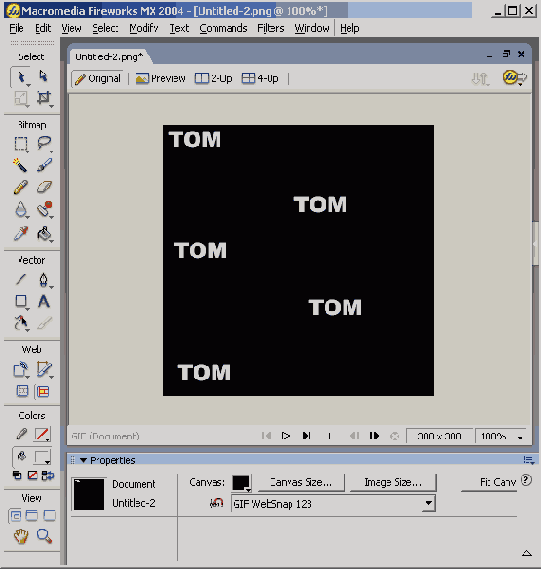541x569 pixels.
Task: Switch to Original view mode
Action: coord(98,78)
